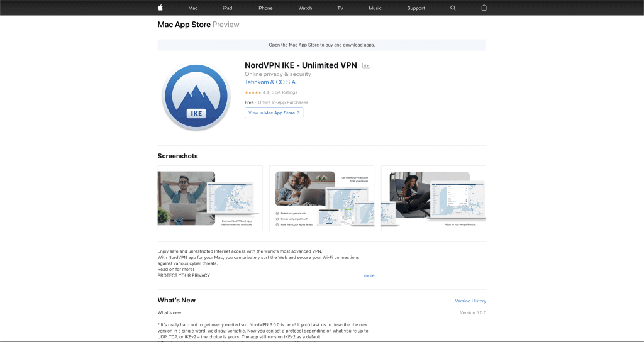Open Tefinkom & CO S.A. developer link
The image size is (644, 342).
tap(270, 82)
